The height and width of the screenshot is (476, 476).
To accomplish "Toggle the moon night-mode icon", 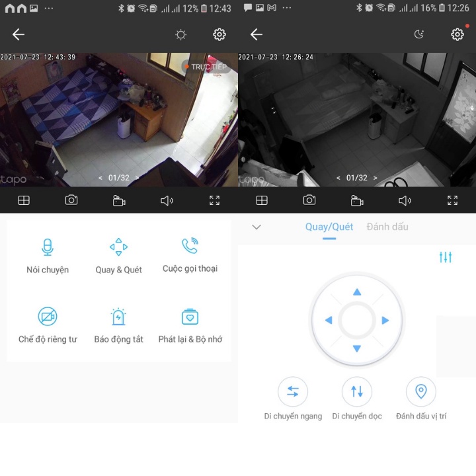I will pos(418,34).
